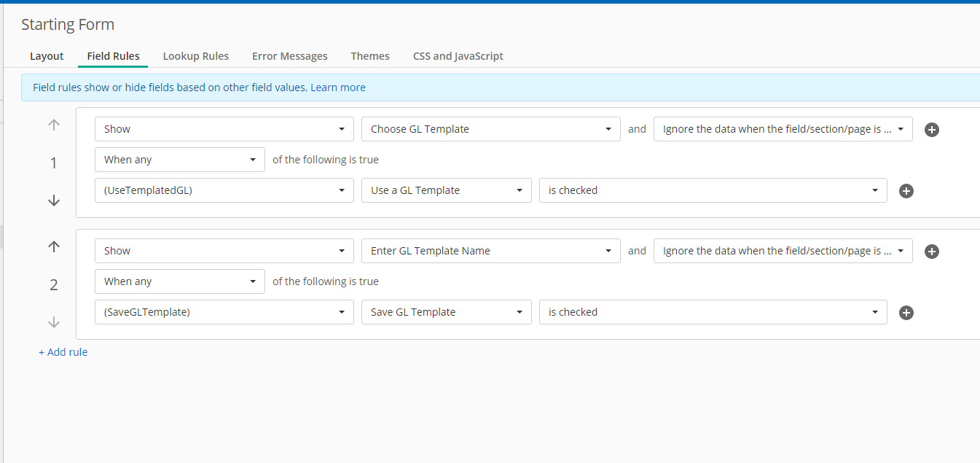Add condition after Save GL Template row

(x=906, y=313)
